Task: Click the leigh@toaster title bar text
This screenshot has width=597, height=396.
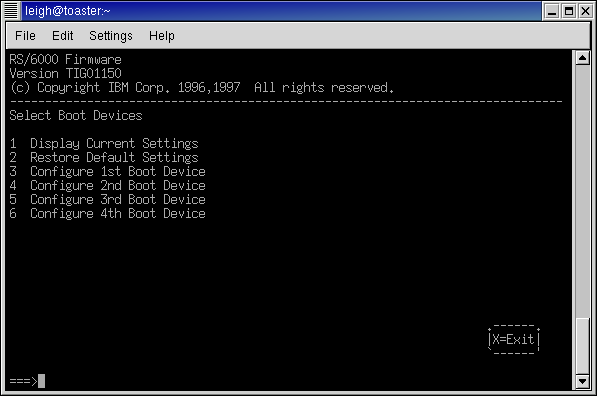Action: tap(67, 11)
